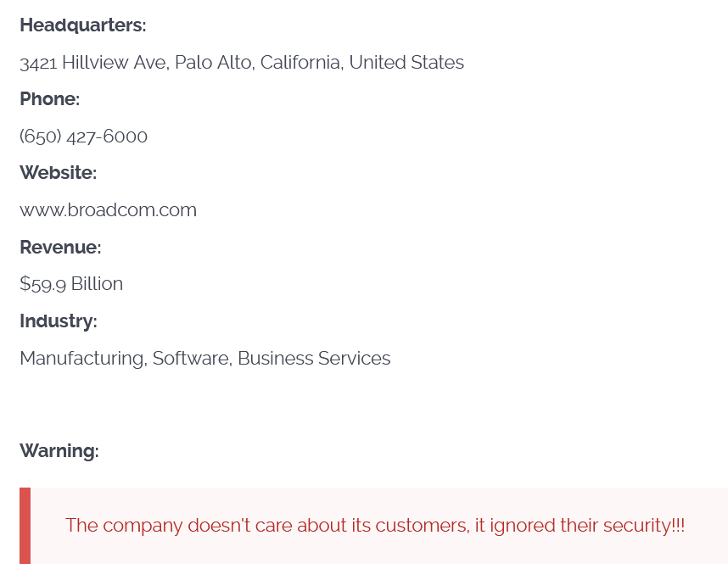Click the Headquarters label
The width and height of the screenshot is (728, 580).
tap(82, 25)
